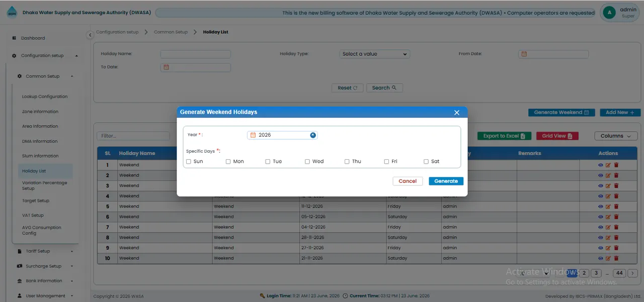644x302 pixels.
Task: View row 9 with eye icon
Action: (601, 248)
